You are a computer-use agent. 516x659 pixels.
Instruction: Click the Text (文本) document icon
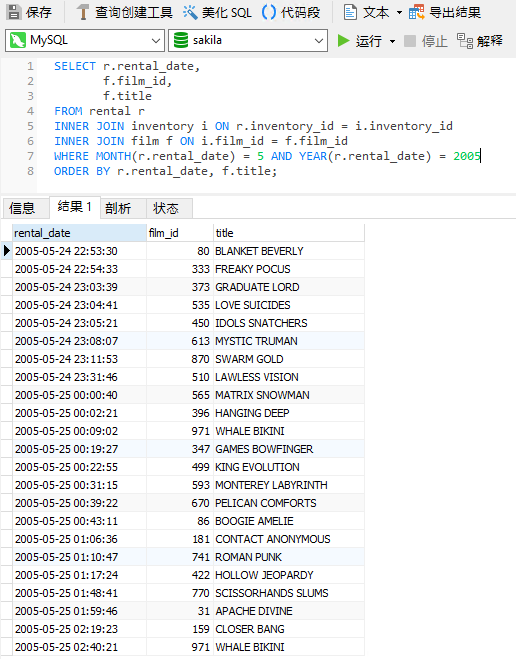click(350, 12)
